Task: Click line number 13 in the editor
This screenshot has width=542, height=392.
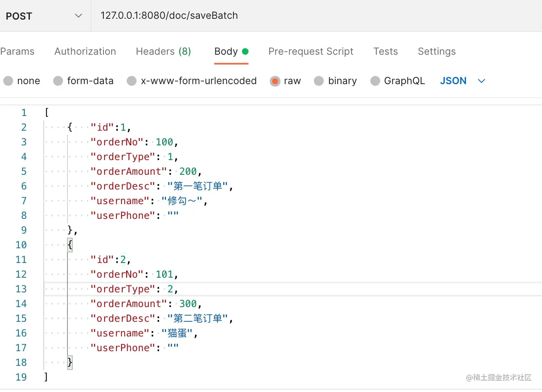Action: point(21,289)
